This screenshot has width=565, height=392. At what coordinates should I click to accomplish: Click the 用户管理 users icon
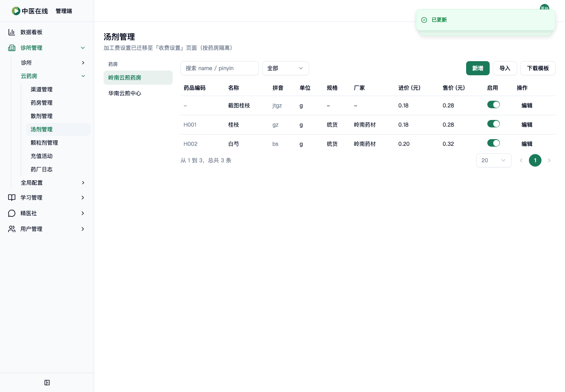point(12,229)
